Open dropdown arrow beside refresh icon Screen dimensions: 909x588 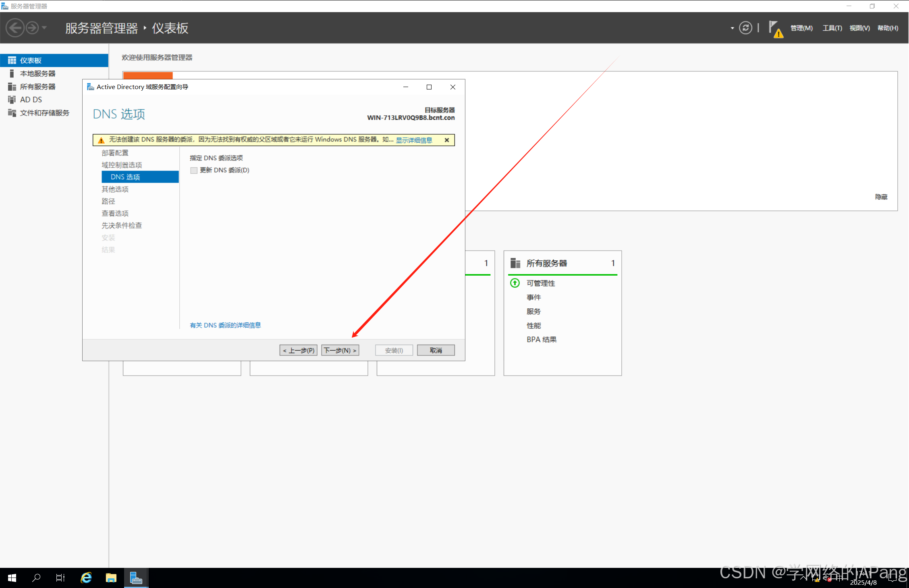click(732, 28)
